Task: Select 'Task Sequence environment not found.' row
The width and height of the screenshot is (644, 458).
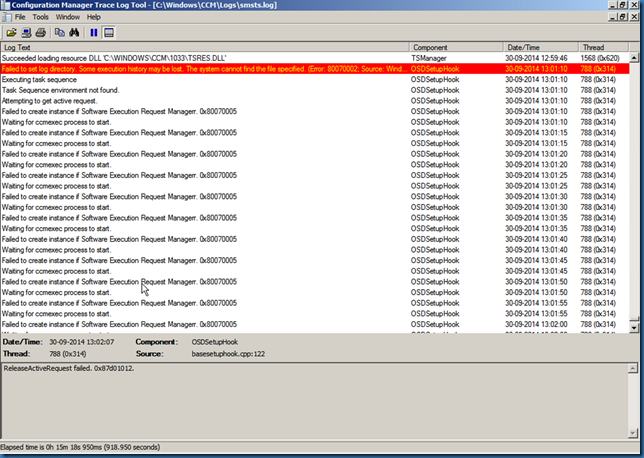Action: 315,90
